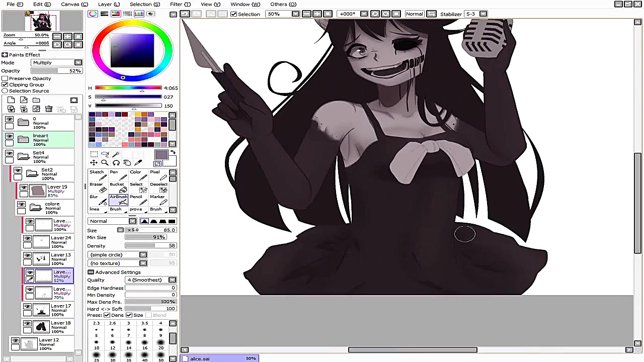Show the color wheel panel
The image size is (644, 362).
pos(93,14)
